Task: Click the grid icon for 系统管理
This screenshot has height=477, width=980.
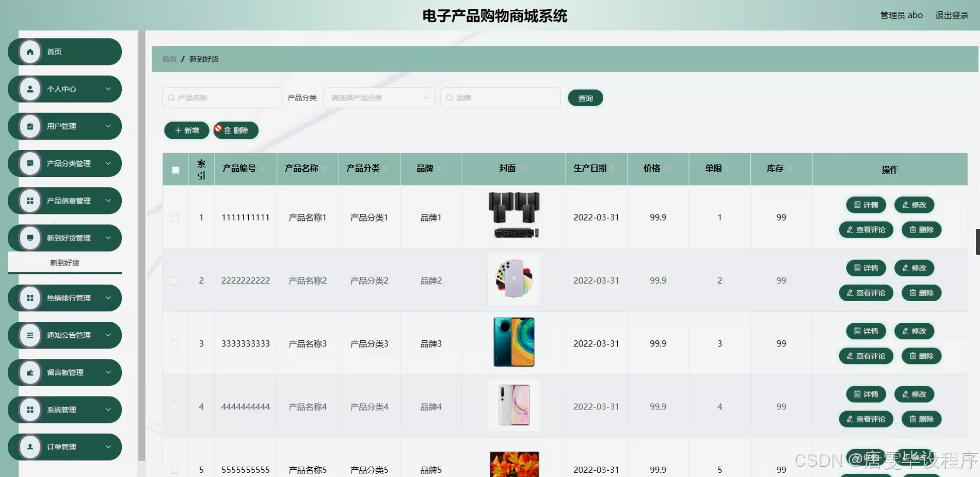Action: point(30,409)
